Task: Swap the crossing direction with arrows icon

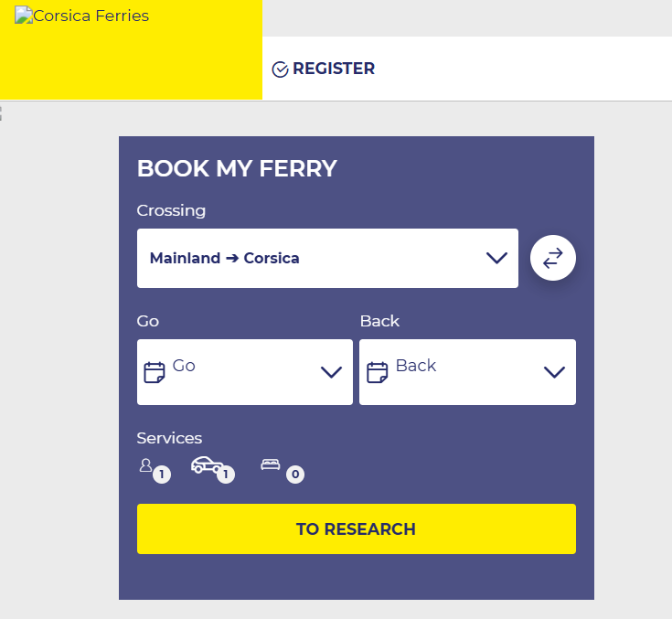Action: coord(553,259)
